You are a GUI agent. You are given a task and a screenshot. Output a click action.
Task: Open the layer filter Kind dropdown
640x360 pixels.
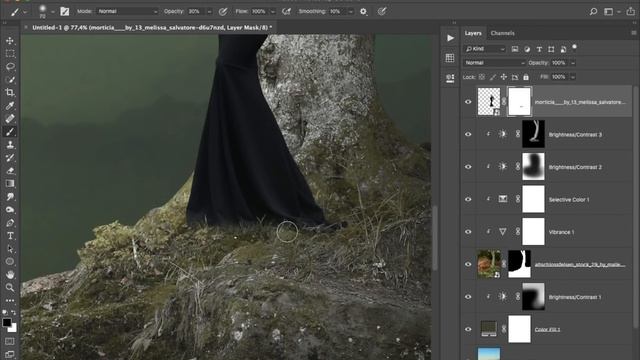pos(485,49)
